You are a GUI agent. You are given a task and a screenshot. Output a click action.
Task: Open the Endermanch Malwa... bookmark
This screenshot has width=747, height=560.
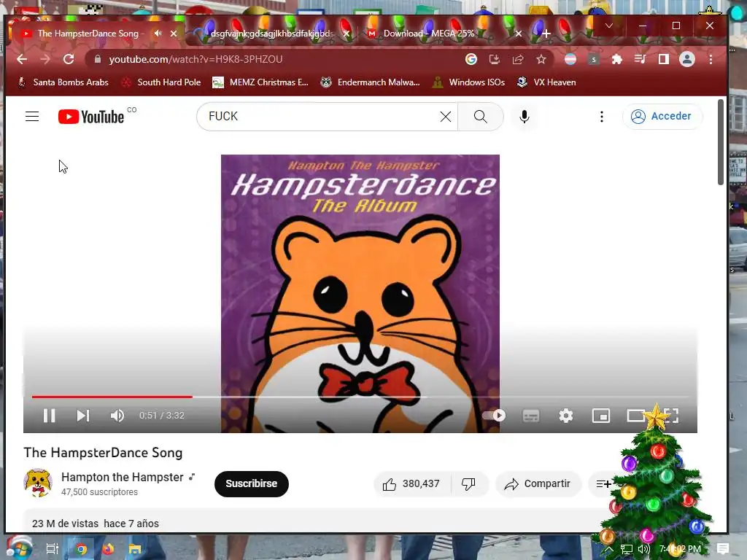point(370,82)
